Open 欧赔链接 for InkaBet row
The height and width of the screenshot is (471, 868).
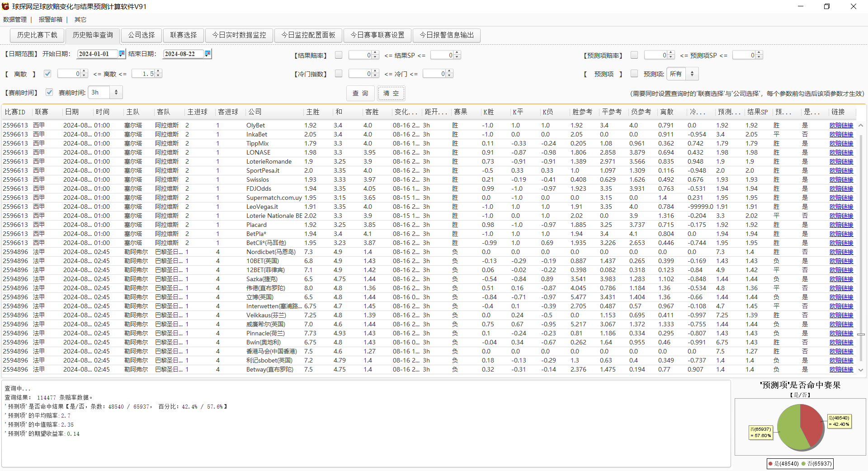[x=841, y=134]
